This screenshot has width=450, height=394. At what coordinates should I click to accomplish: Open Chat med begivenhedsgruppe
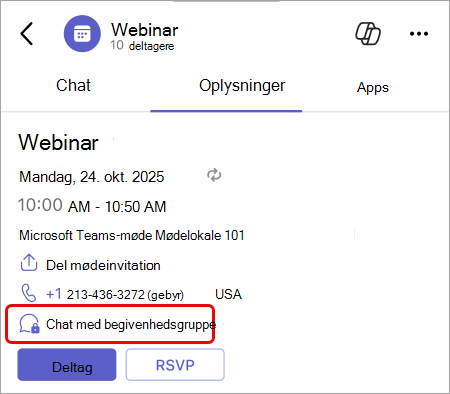click(x=131, y=324)
